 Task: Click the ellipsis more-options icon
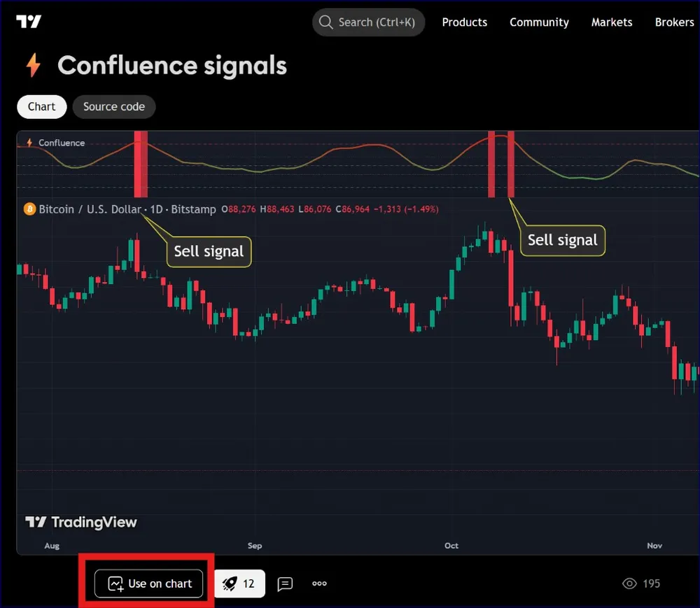(x=319, y=584)
